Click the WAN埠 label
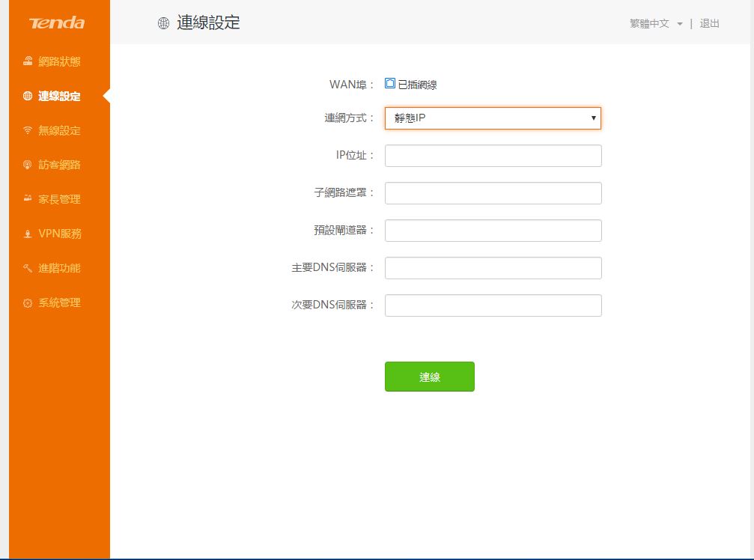The width and height of the screenshot is (754, 560). (351, 85)
